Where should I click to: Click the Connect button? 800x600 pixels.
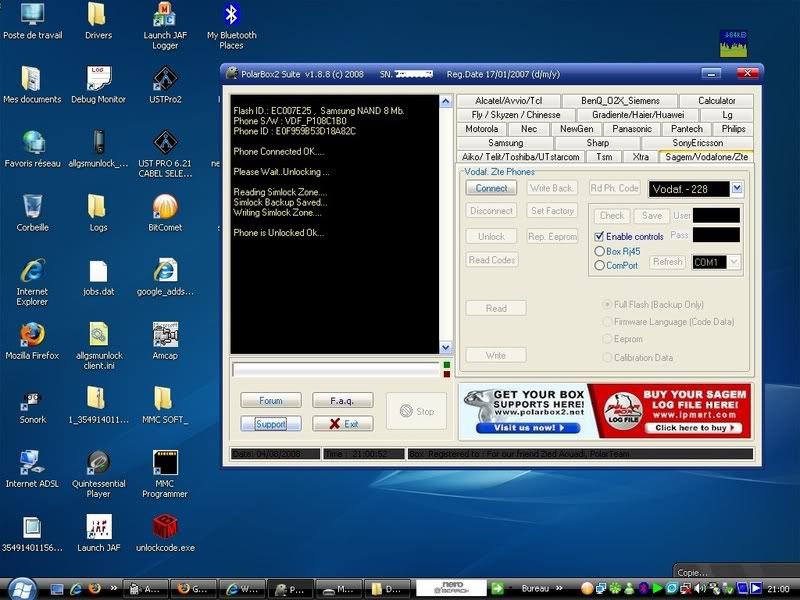[491, 188]
